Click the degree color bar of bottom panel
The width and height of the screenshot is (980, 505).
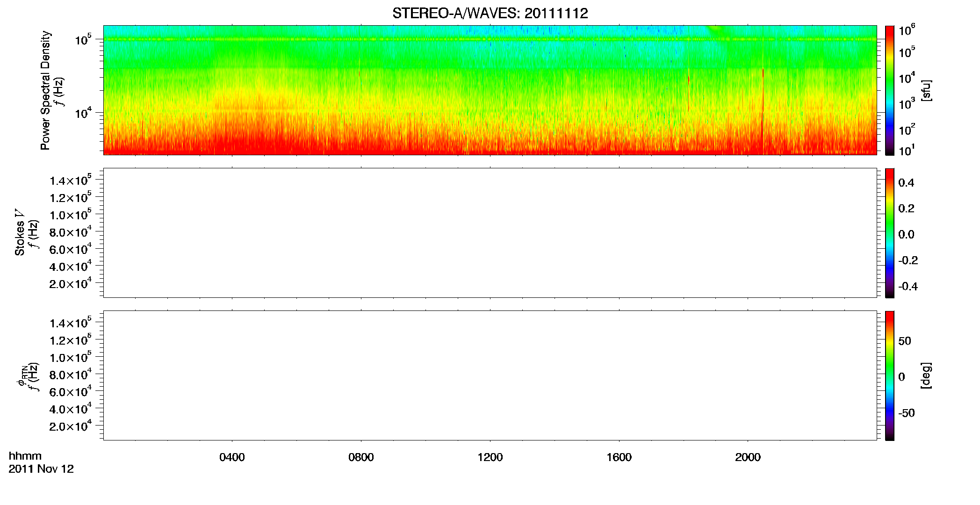click(x=890, y=375)
